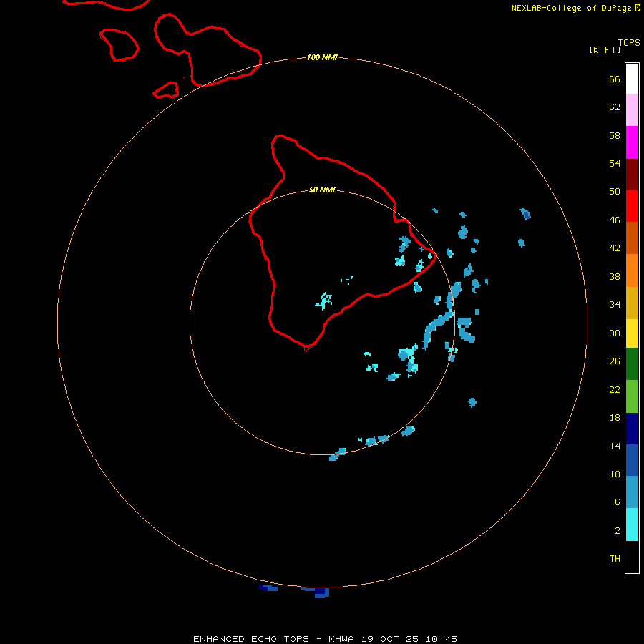Screen dimensions: 644x644
Task: Click the white swatch of the tops scale
Action: 632,79
